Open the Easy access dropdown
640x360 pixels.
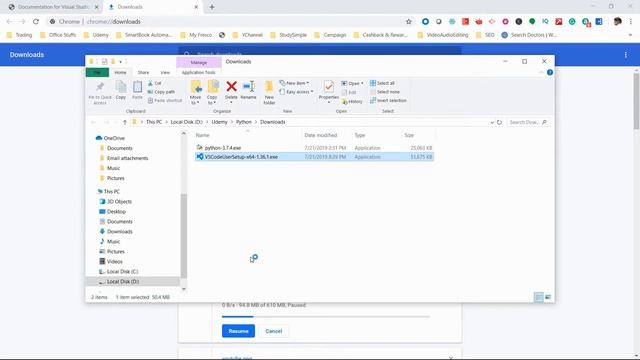[x=297, y=92]
